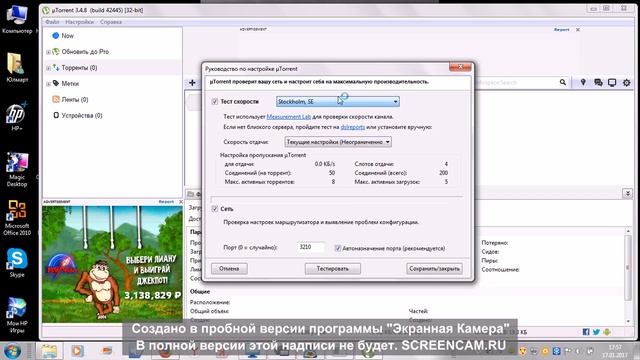Open the Справка menu
Screen dimensions: 640x360
[111, 22]
